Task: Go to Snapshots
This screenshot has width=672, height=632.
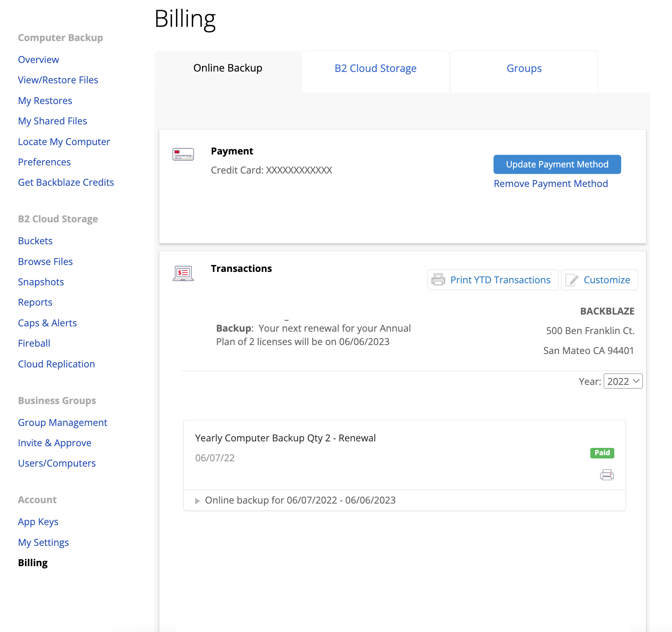Action: 41,282
